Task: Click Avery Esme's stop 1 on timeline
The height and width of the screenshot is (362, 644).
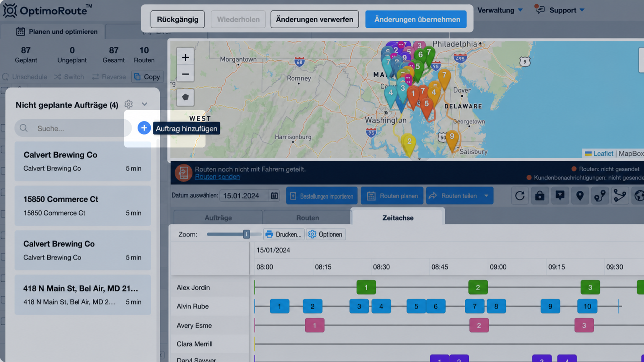Action: pos(314,325)
